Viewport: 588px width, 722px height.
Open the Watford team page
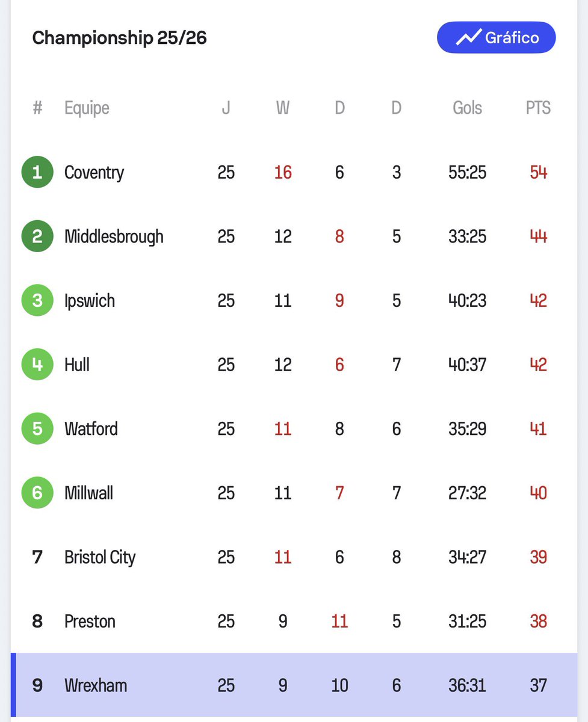[x=91, y=429]
